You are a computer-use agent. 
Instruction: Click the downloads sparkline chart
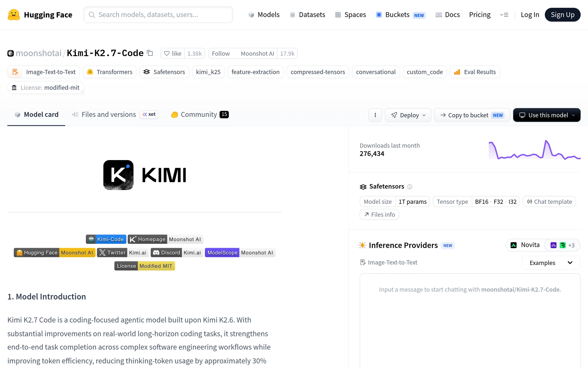click(x=534, y=150)
